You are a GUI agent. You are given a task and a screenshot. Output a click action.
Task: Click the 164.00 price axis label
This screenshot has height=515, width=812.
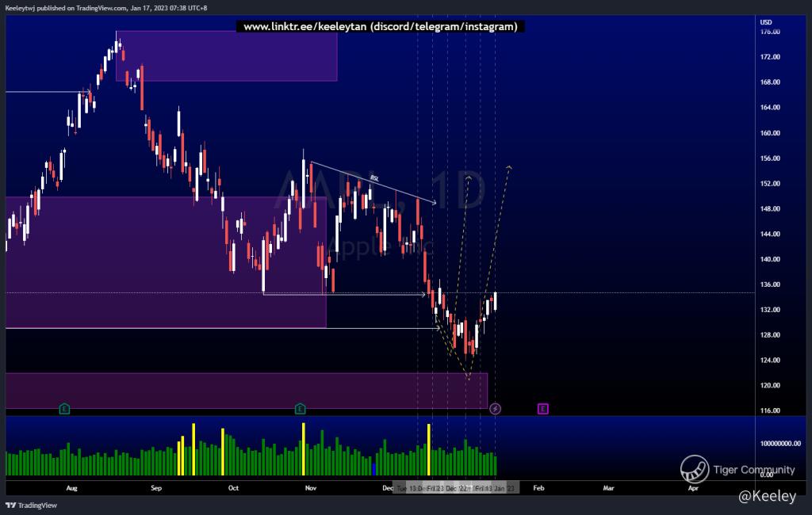pyautogui.click(x=770, y=108)
